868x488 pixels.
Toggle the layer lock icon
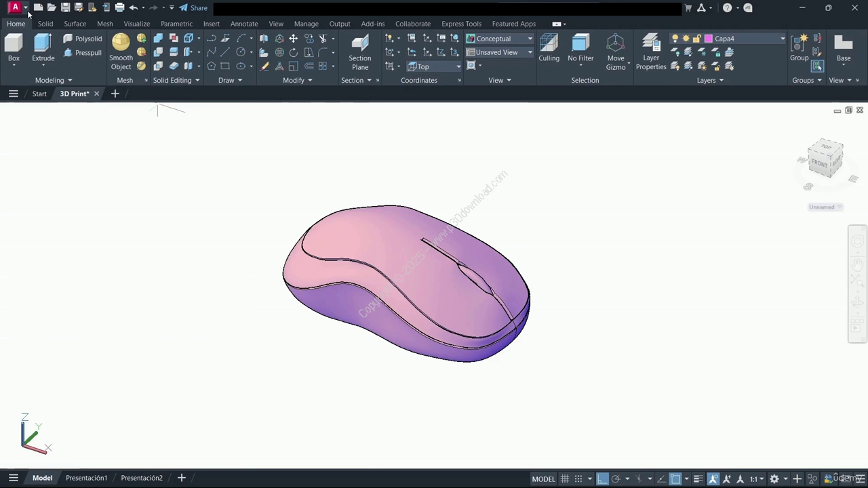(x=696, y=39)
